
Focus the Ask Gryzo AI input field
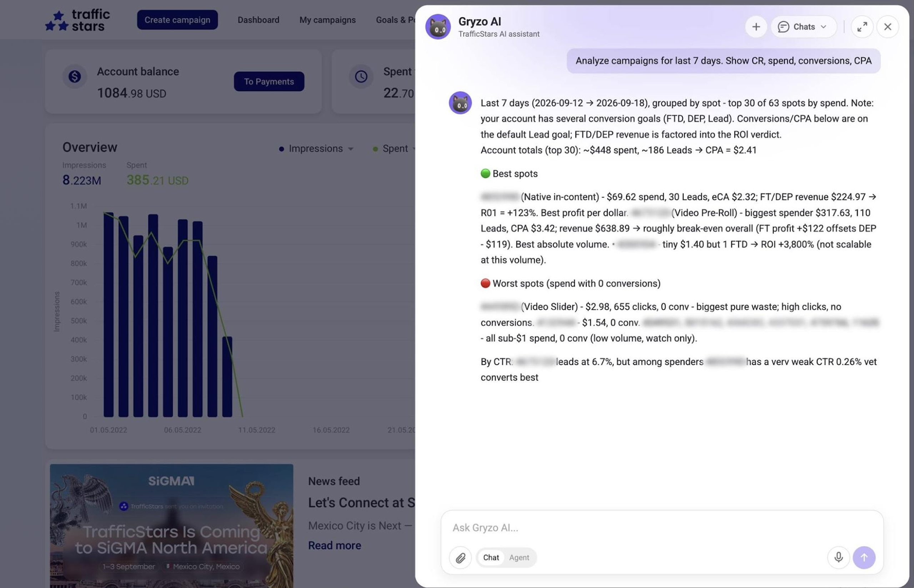tap(662, 528)
